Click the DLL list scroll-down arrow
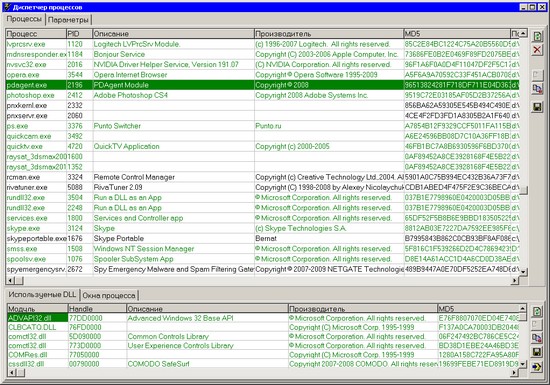This screenshot has height=385, width=550. (x=523, y=364)
